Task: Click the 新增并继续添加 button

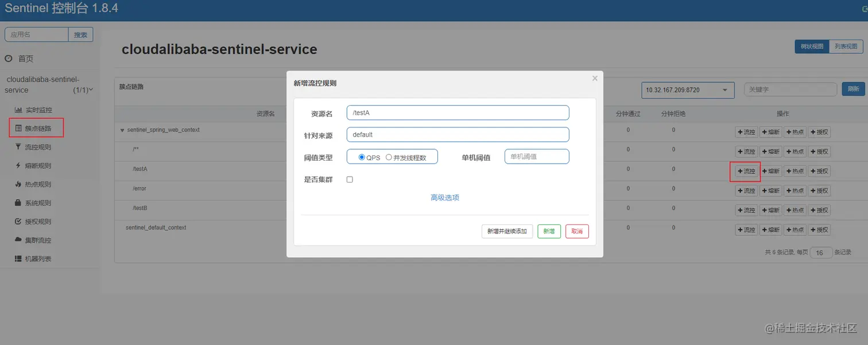Action: tap(507, 231)
